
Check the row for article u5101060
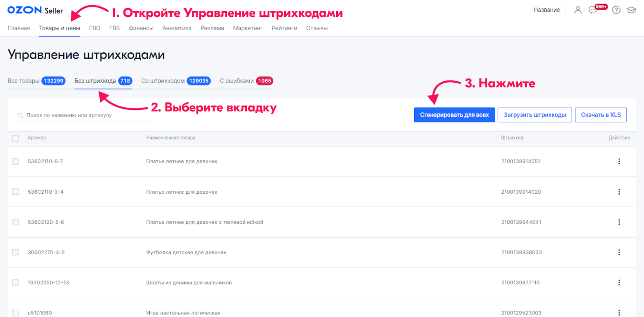coord(16,312)
